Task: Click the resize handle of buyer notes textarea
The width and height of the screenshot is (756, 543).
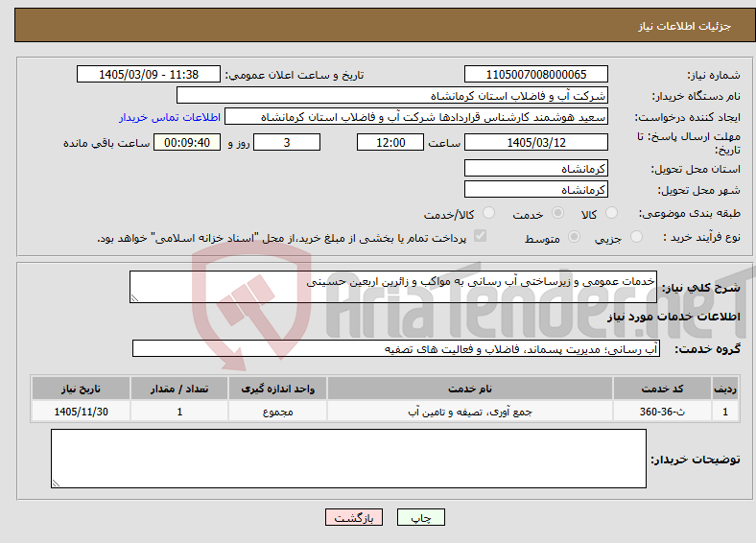Action: [x=56, y=484]
